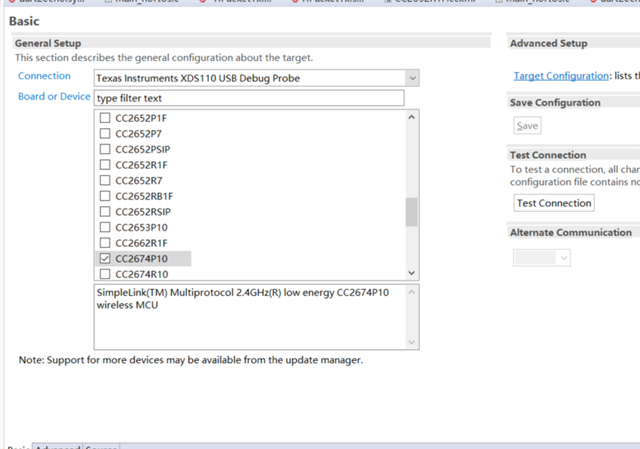
Task: Select the CC2653P10 device name
Action: pyautogui.click(x=141, y=227)
